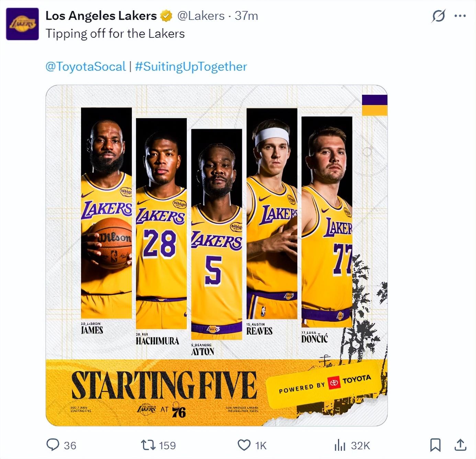Viewport: 476px width, 459px height.
Task: Click the share upload arrow icon
Action: [x=460, y=445]
